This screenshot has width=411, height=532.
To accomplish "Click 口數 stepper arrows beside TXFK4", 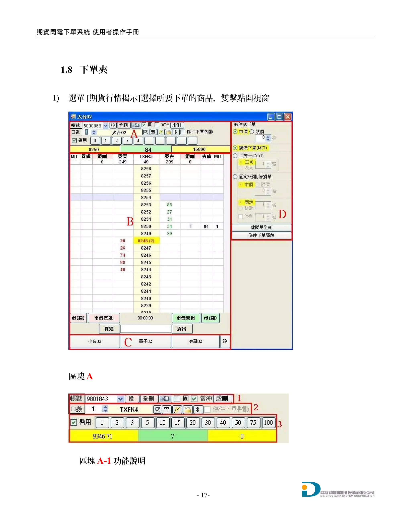I will coord(105,409).
